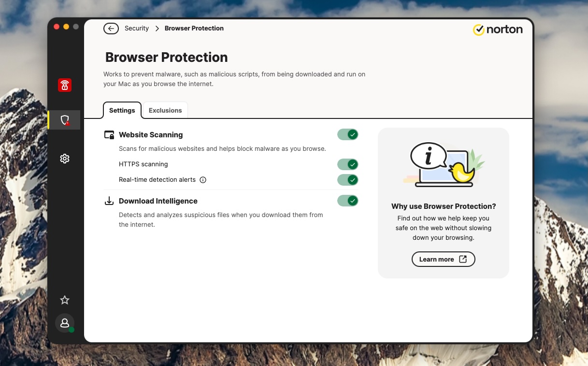View Real-time detection alerts info tooltip
Image resolution: width=588 pixels, height=366 pixels.
pyautogui.click(x=202, y=179)
